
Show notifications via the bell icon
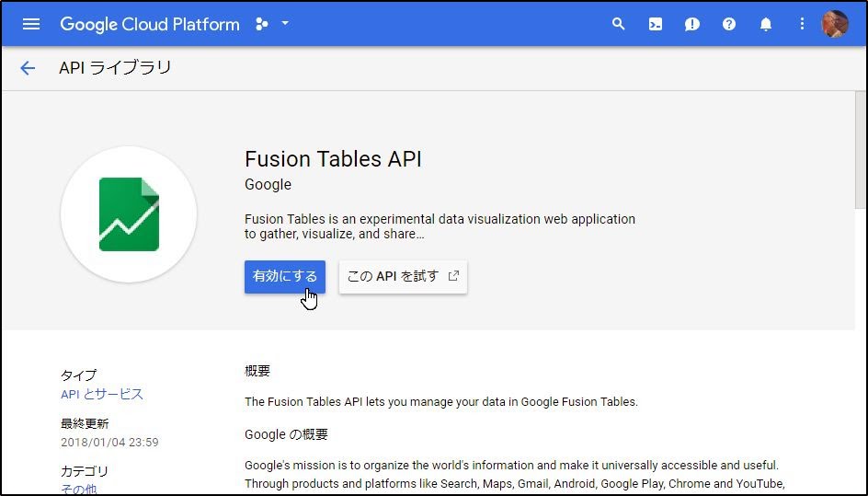766,24
